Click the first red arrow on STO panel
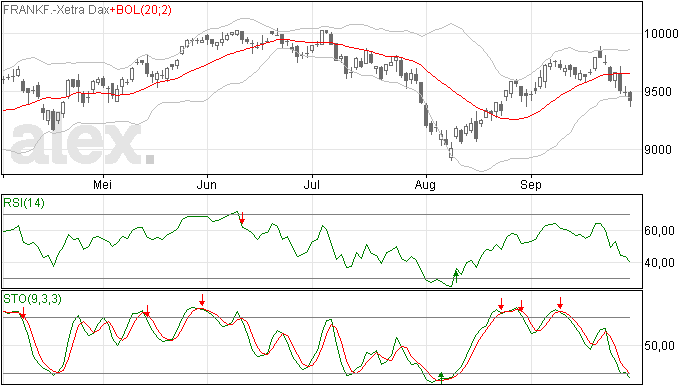 23,313
